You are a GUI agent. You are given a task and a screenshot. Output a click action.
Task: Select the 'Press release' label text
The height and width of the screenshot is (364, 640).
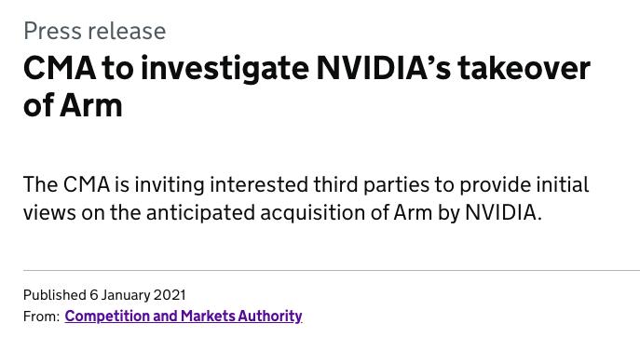[95, 31]
